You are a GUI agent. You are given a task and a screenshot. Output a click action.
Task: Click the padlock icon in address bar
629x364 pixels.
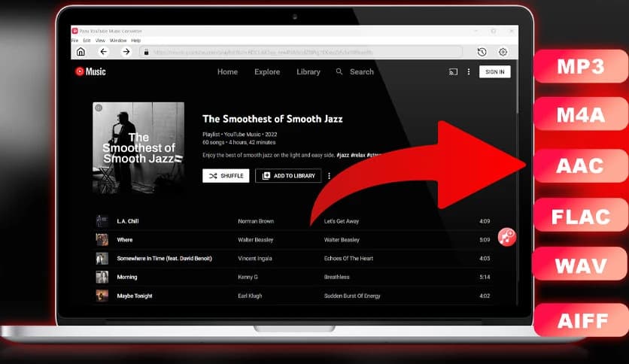tap(147, 52)
